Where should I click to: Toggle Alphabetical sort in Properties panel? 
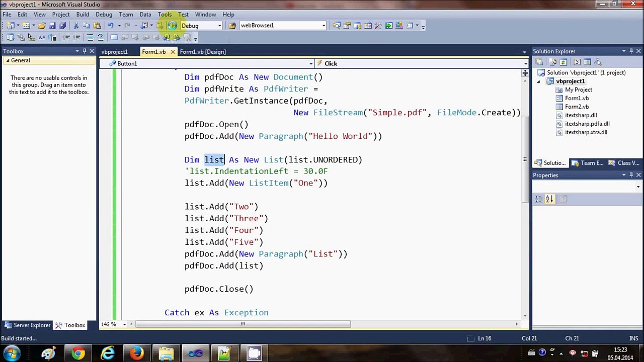coord(549,199)
